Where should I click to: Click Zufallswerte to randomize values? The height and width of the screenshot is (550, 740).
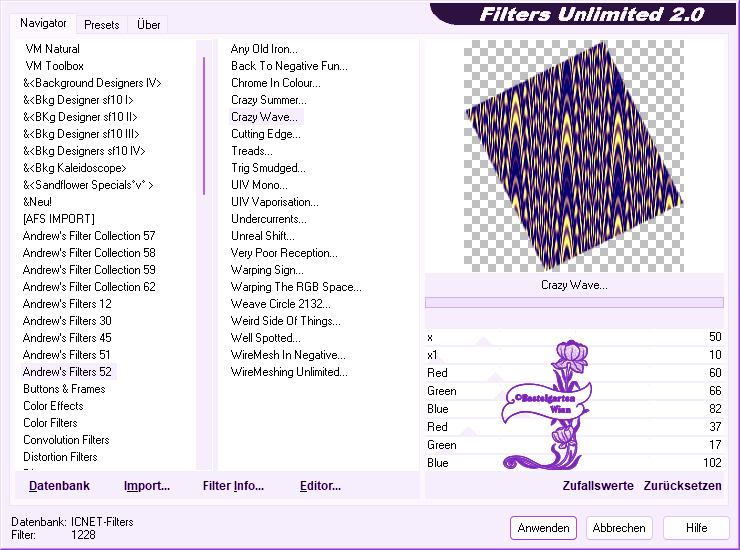[x=598, y=486]
